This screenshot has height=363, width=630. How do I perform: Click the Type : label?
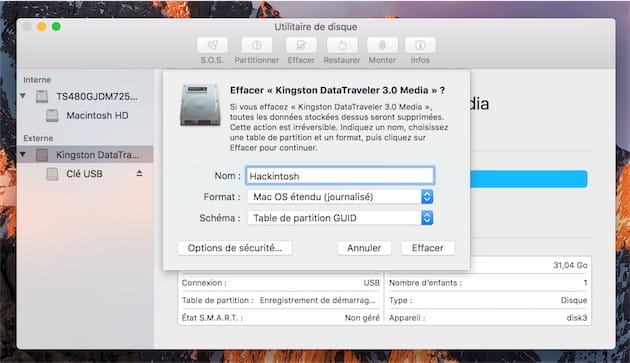(401, 300)
